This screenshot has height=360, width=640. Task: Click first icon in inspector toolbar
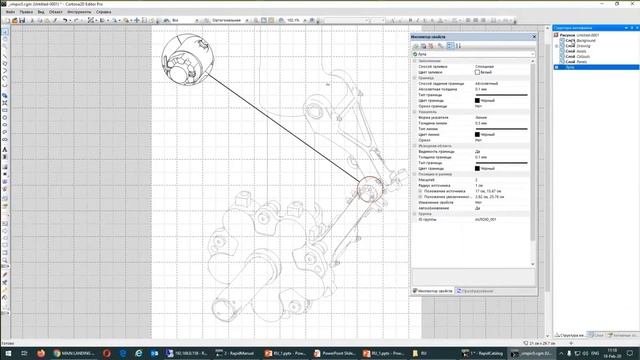click(416, 46)
